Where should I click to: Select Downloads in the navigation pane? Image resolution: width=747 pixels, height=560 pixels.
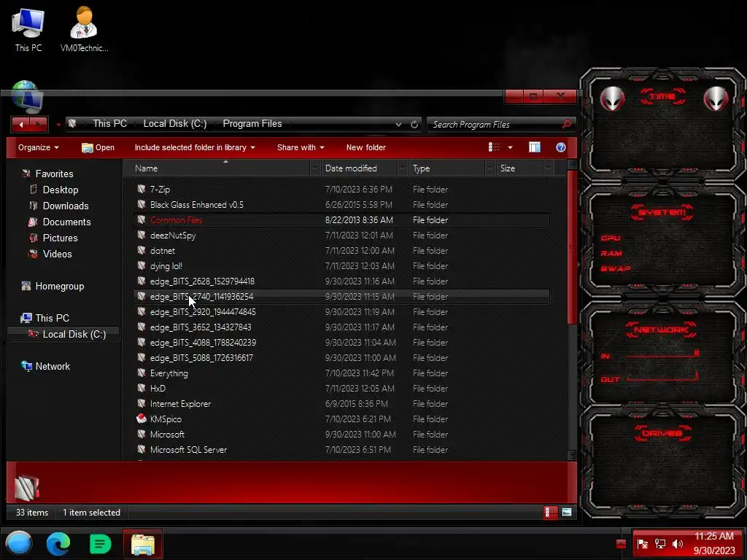[58, 206]
